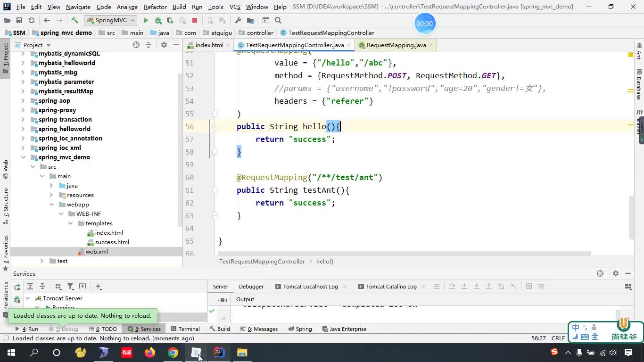Viewport: 644px width, 362px height.
Task: Open the SpringMVC run configuration dropdown
Action: 111,20
